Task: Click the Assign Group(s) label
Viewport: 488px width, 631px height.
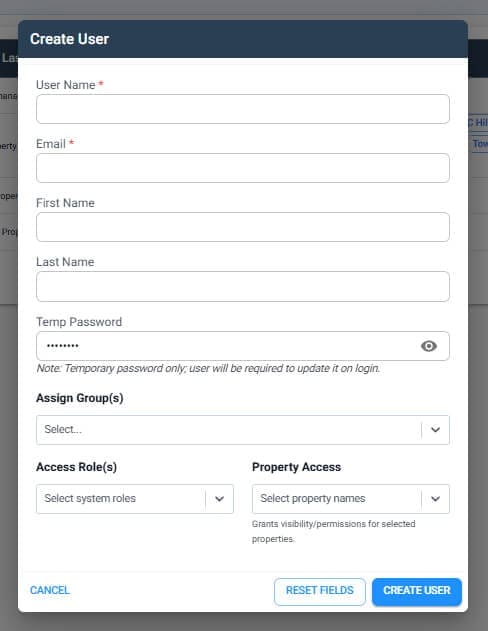Action: (x=80, y=398)
